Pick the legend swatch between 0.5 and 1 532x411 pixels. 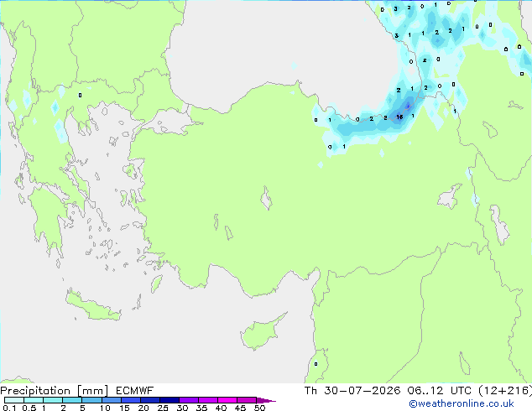click(x=34, y=400)
